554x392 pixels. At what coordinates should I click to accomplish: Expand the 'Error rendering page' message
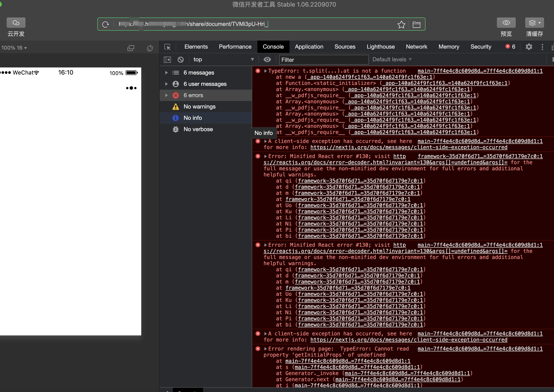pyautogui.click(x=265, y=349)
